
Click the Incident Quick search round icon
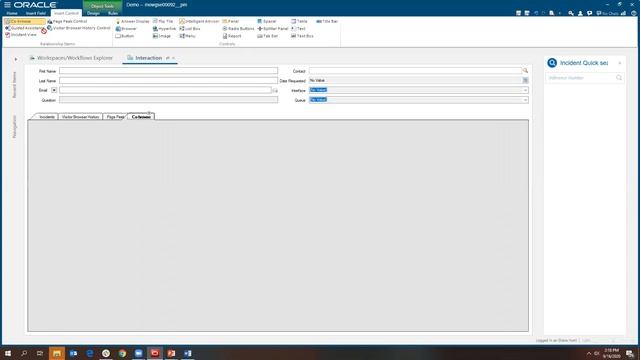[x=552, y=63]
